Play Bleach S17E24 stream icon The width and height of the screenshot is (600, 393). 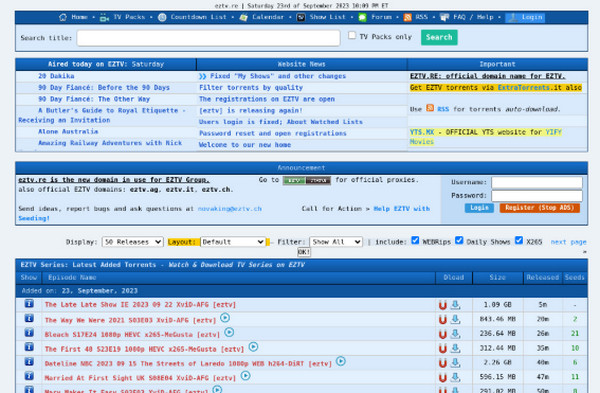229,332
